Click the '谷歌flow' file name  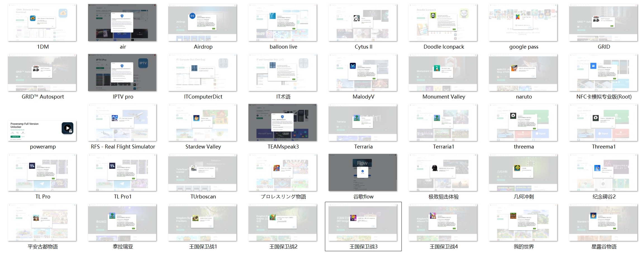(x=363, y=197)
